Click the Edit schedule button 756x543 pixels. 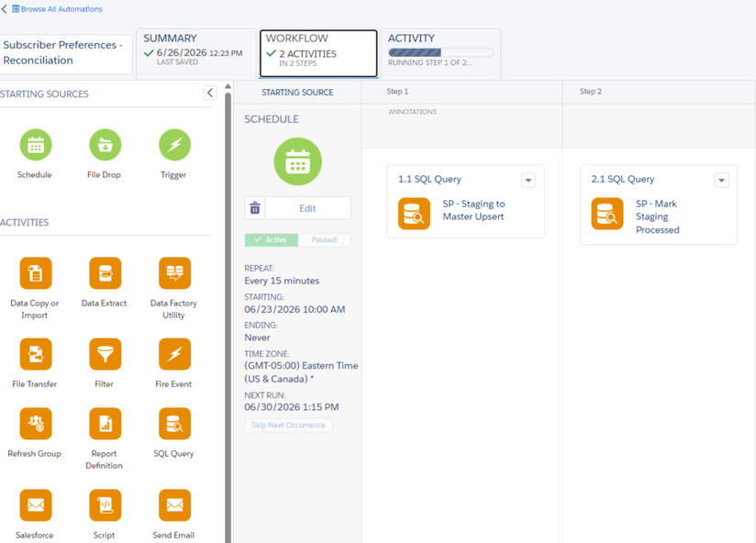307,208
